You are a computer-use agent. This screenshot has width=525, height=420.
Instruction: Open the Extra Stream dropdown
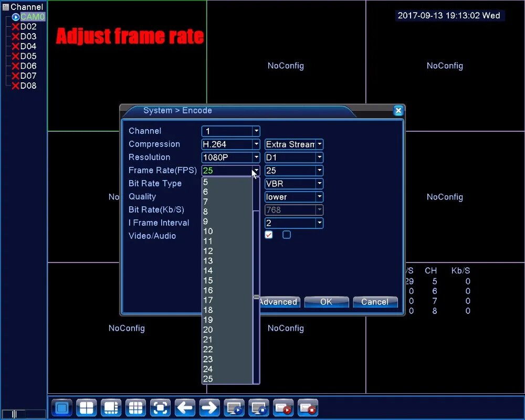click(294, 144)
